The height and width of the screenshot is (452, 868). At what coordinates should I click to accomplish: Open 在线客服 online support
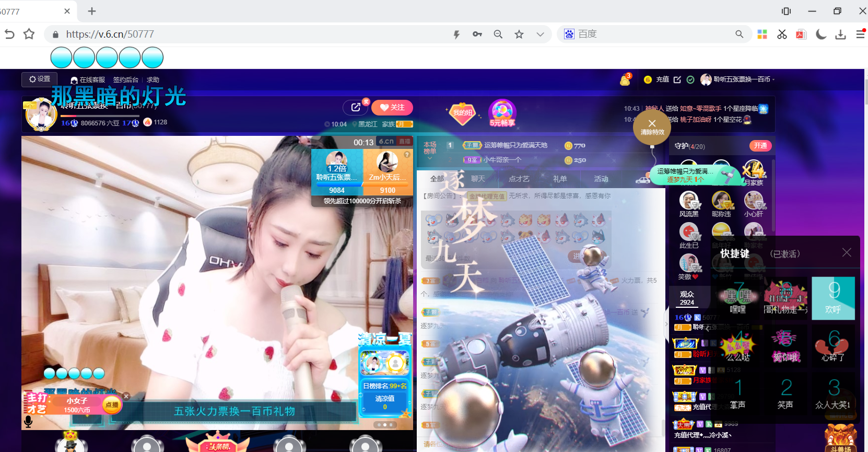(x=88, y=80)
